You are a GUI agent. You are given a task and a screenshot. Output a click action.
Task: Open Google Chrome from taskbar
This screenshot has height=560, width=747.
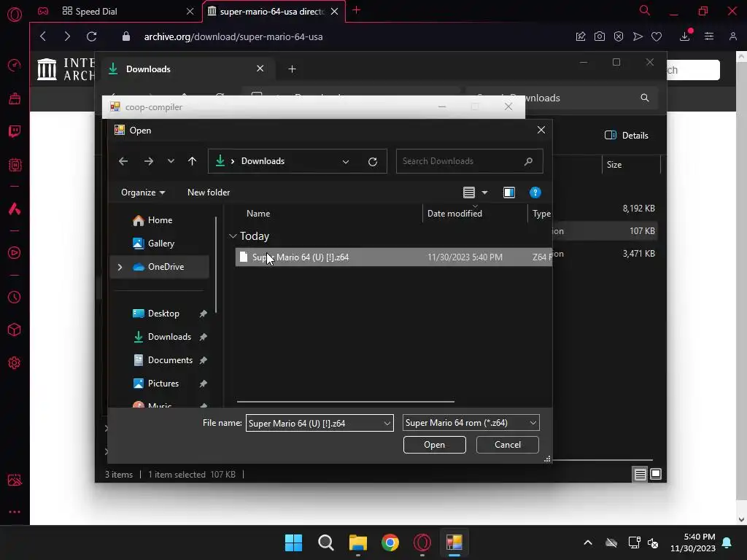[x=390, y=542]
